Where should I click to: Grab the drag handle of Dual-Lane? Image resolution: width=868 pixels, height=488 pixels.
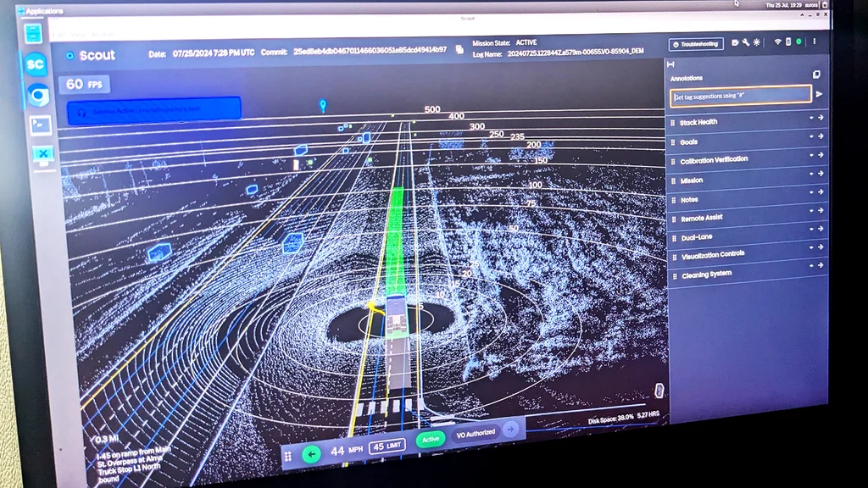pos(674,238)
